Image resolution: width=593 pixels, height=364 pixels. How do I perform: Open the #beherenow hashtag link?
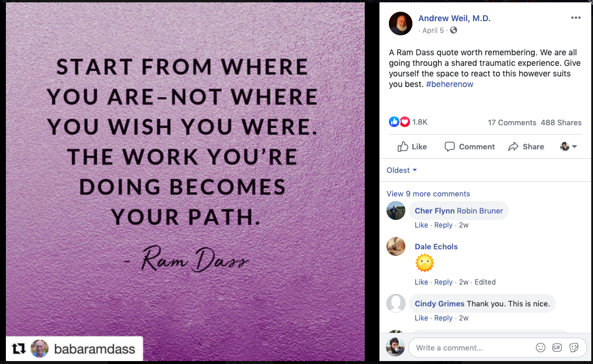click(x=449, y=84)
